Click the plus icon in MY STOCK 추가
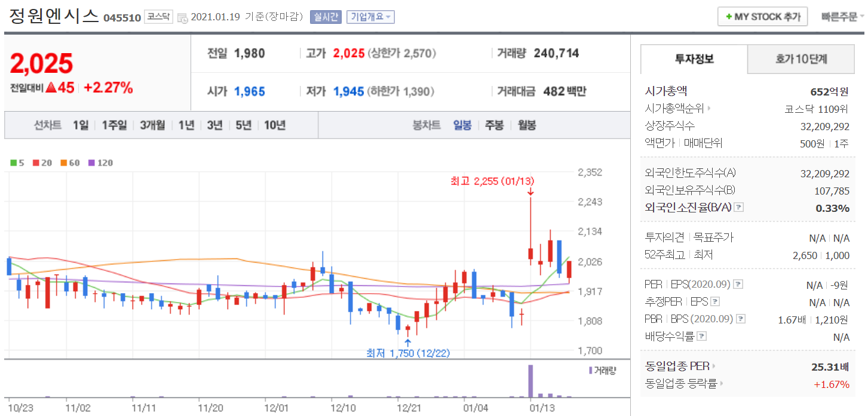The image size is (868, 416). (x=728, y=17)
